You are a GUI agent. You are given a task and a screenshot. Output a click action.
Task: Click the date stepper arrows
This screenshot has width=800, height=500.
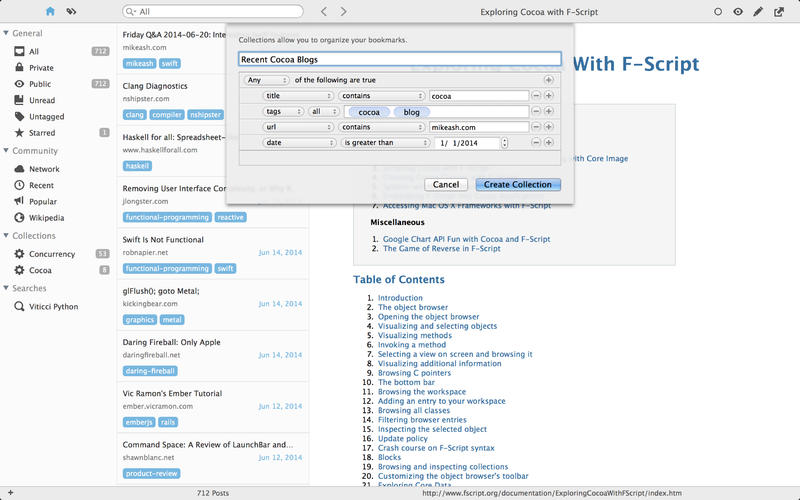[x=505, y=143]
